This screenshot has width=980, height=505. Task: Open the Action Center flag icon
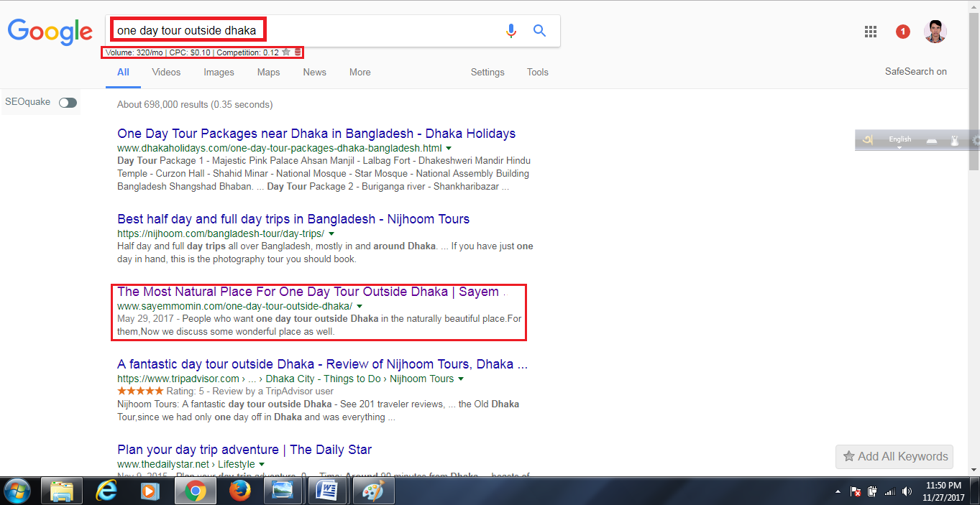click(856, 492)
